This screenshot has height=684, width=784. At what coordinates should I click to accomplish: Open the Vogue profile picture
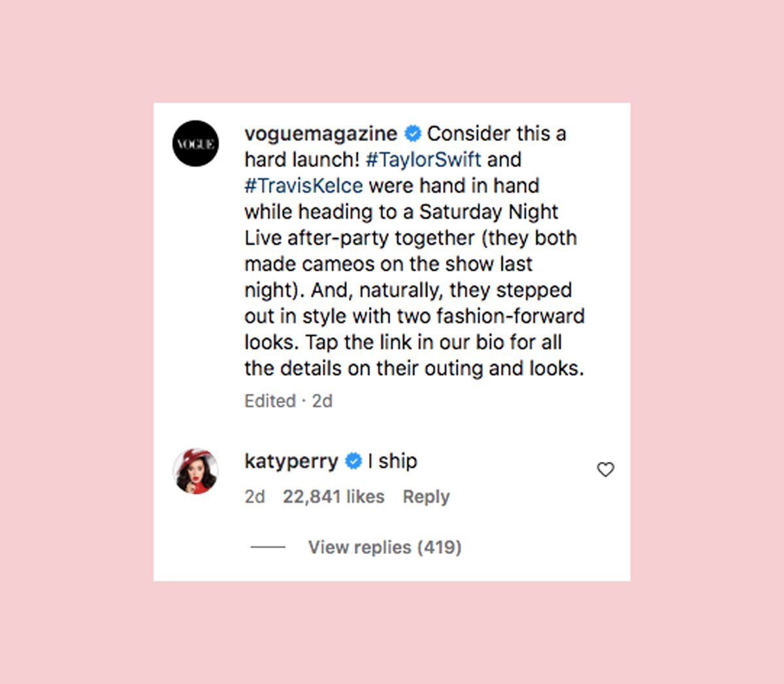195,144
